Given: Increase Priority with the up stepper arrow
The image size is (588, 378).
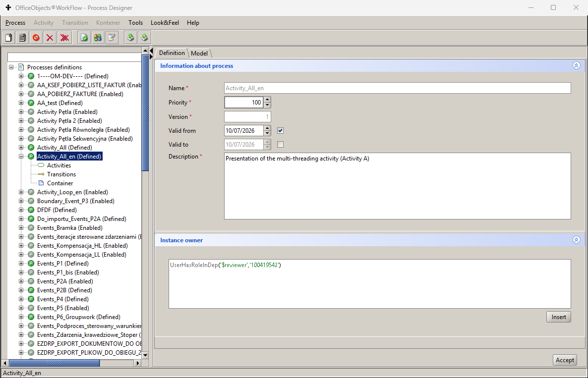Looking at the screenshot, I should (x=267, y=100).
